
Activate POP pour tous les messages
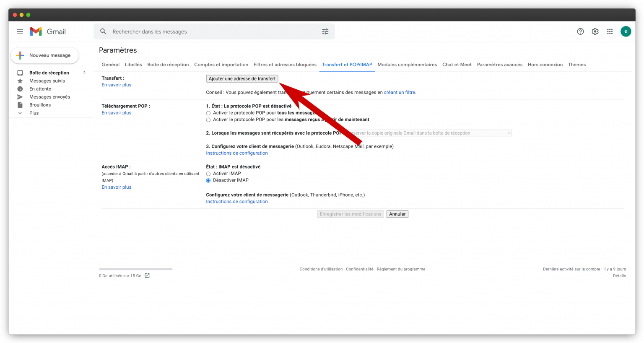pyautogui.click(x=208, y=113)
